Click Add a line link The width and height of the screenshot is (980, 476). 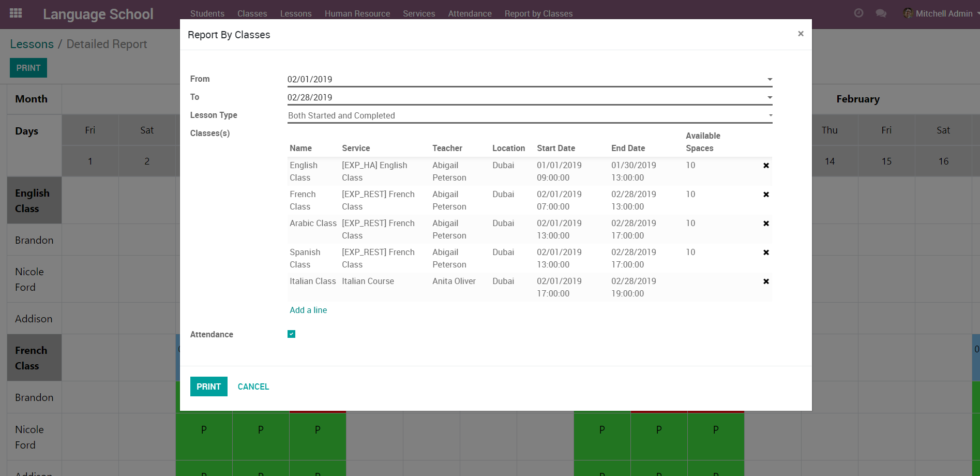(x=308, y=310)
